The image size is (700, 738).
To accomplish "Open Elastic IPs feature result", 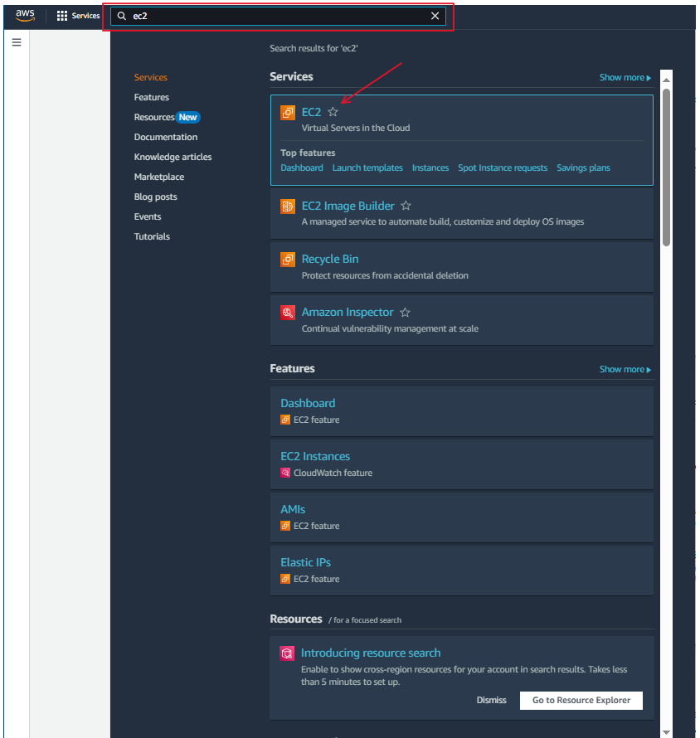I will click(305, 562).
